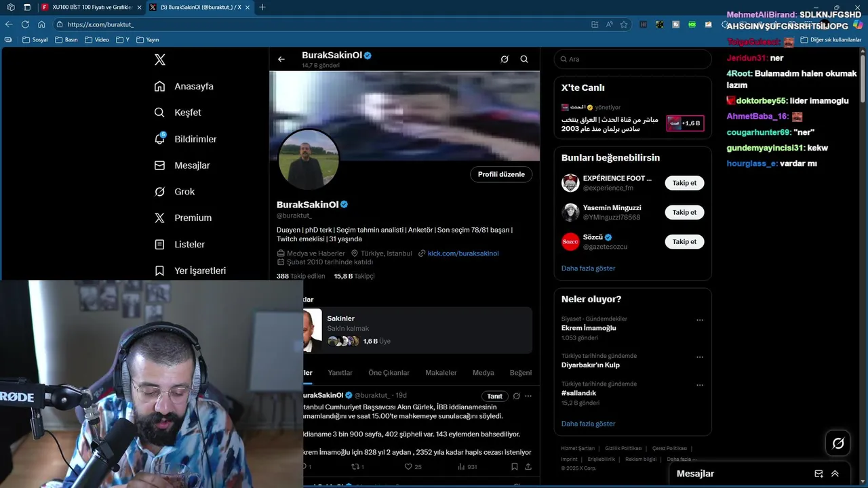Click the Grok icon on the tweet
Screen dimensions: 868x488
(x=516, y=396)
